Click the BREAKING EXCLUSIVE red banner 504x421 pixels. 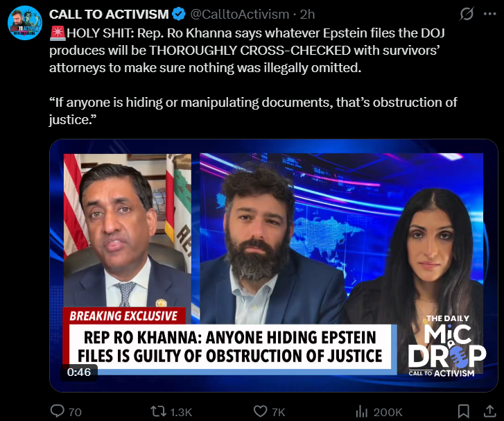click(124, 316)
